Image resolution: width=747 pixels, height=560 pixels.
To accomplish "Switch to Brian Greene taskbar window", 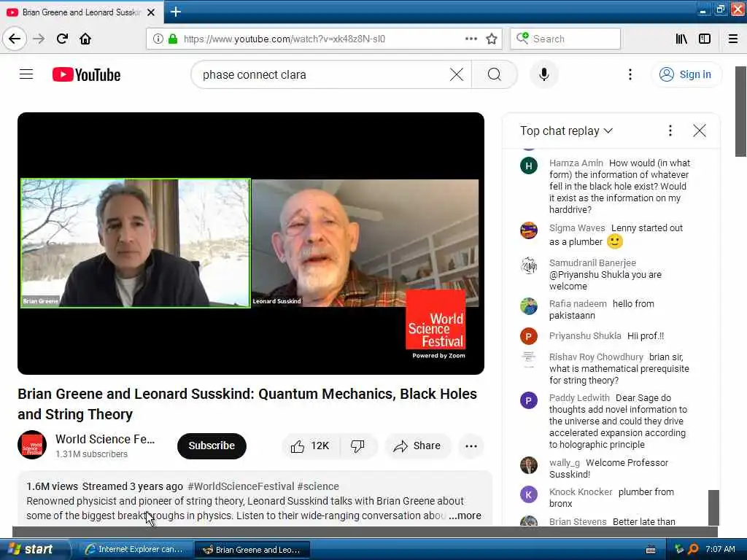I will click(252, 550).
